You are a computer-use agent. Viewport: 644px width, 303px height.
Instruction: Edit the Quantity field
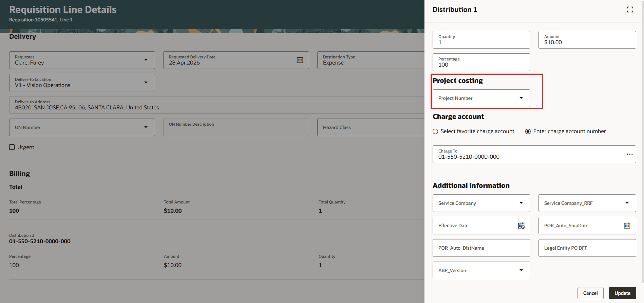click(481, 40)
